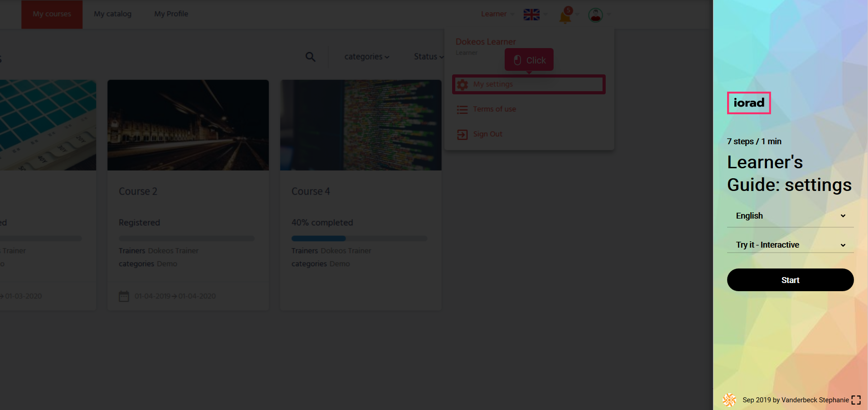Expand the categories filter dropdown
Screen dimensions: 868x410
[x=366, y=57]
